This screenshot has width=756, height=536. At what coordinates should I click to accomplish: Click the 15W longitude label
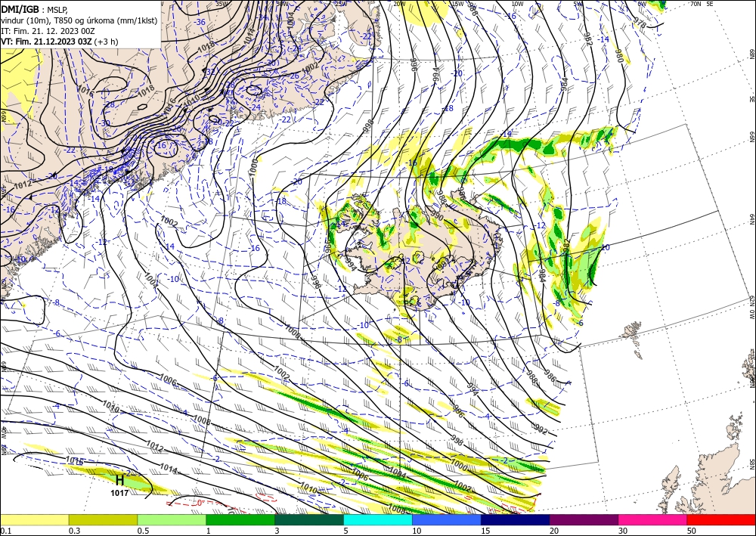[457, 4]
